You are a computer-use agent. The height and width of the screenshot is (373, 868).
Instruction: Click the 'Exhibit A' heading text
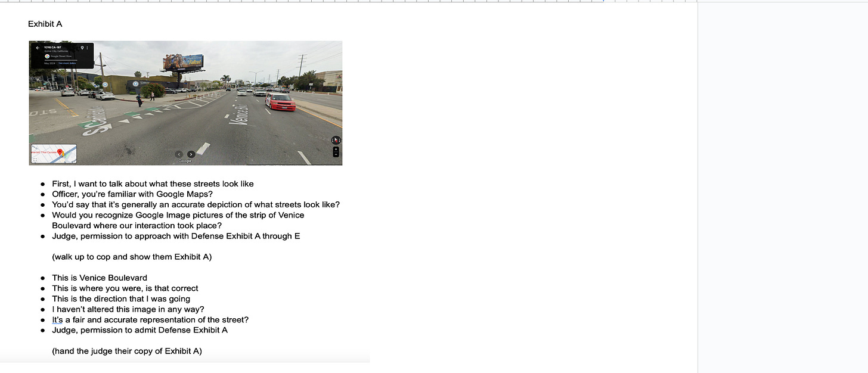[x=45, y=24]
